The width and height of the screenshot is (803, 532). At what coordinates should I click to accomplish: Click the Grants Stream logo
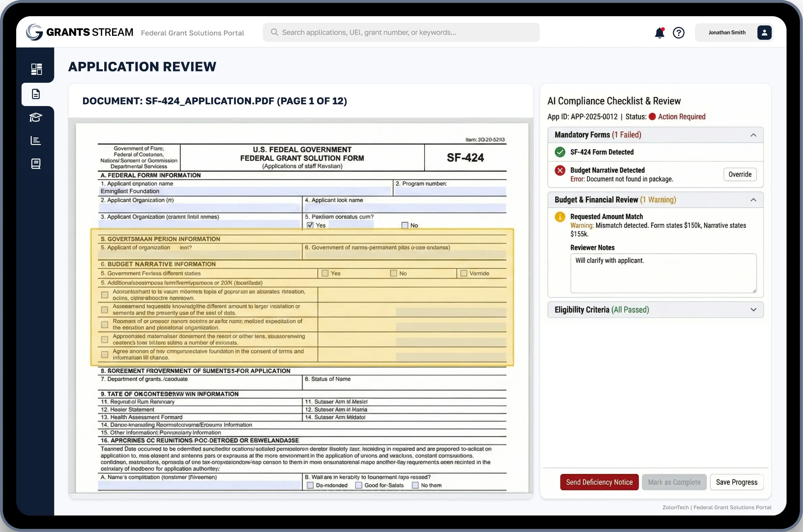[x=35, y=32]
